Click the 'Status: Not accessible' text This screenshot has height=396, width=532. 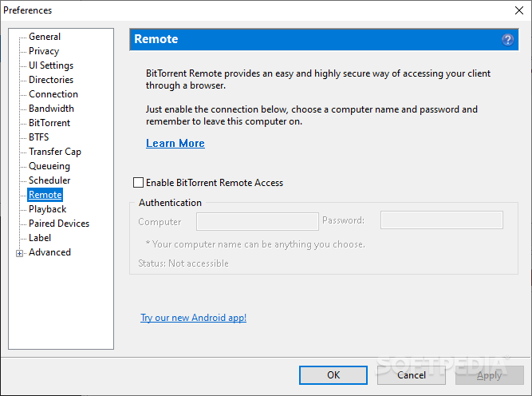183,263
